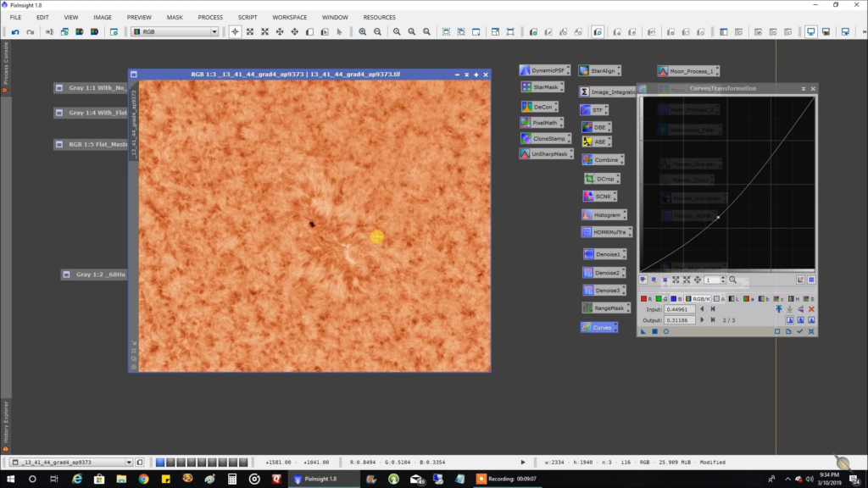
Task: Open the HDRMultTra process icon
Action: (606, 231)
